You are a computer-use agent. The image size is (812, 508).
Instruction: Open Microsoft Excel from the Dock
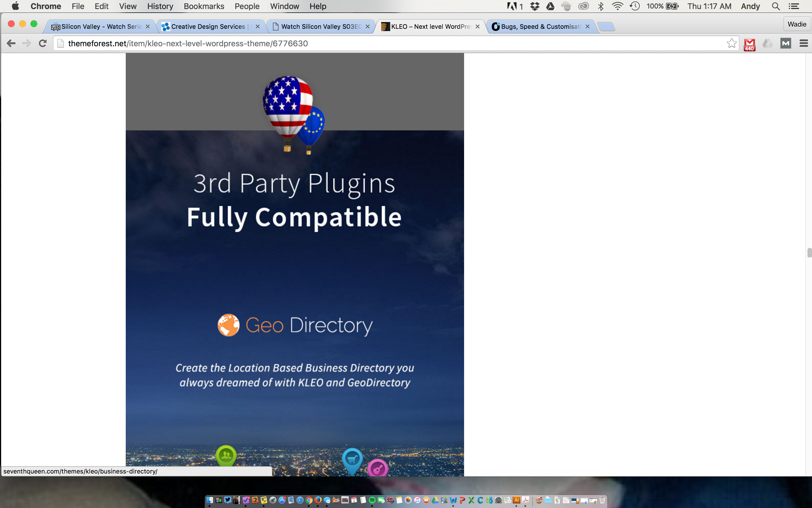click(x=471, y=500)
